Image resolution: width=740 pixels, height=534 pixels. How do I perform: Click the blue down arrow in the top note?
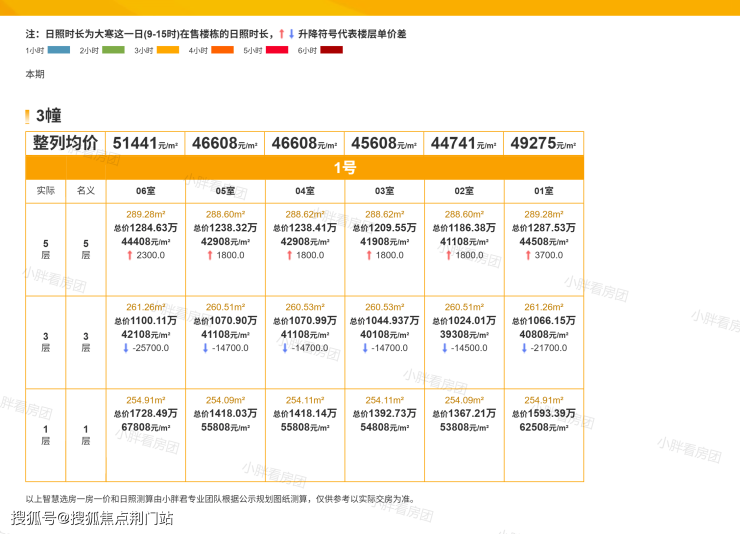(291, 34)
